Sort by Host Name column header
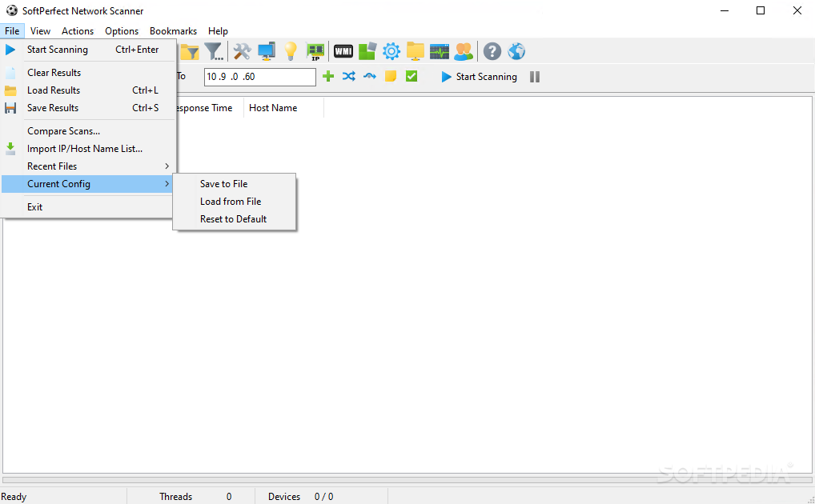Screen dimensions: 815x504 (283, 108)
